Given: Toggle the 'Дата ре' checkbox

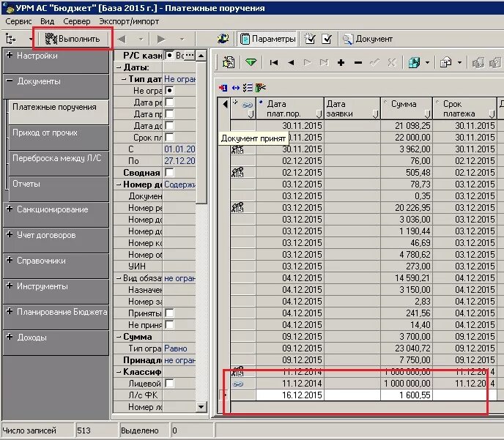Looking at the screenshot, I should pos(169,102).
